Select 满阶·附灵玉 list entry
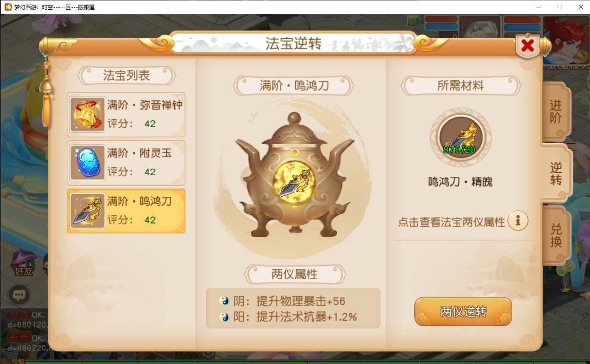 [126, 163]
